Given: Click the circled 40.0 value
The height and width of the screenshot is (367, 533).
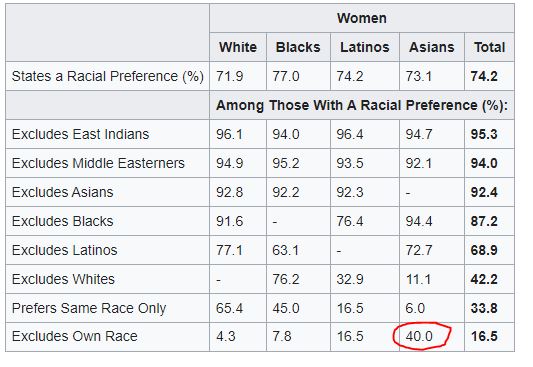Looking at the screenshot, I should 419,336.
